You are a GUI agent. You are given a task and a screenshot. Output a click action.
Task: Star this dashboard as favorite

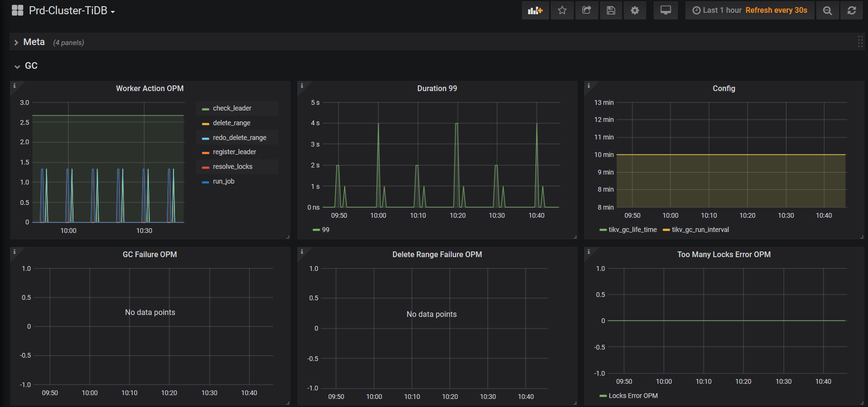(x=562, y=10)
